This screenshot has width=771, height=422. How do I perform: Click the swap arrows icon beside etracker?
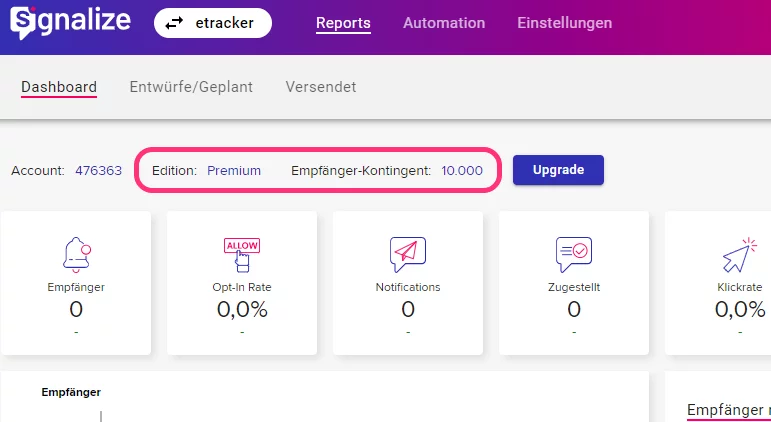click(174, 23)
